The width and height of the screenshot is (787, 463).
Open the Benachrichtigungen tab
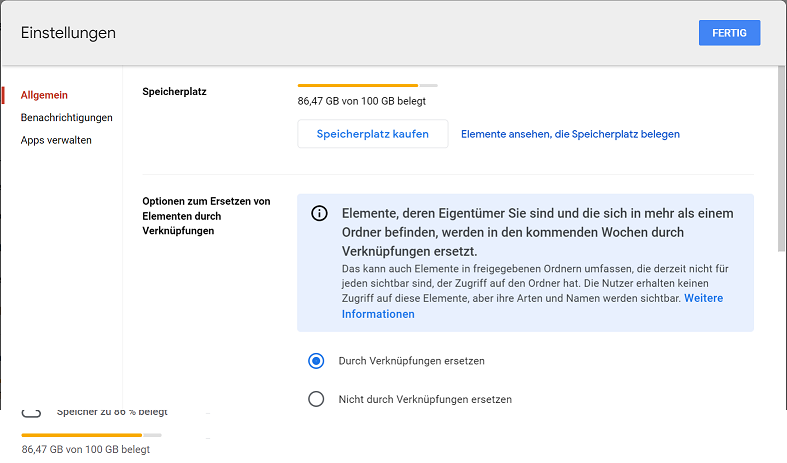pyautogui.click(x=66, y=118)
